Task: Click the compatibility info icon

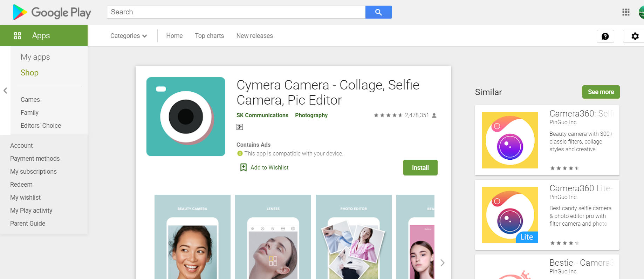Action: tap(240, 153)
